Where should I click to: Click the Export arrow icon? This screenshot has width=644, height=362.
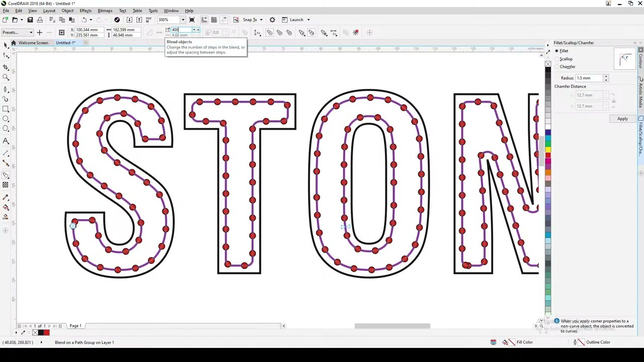click(139, 20)
